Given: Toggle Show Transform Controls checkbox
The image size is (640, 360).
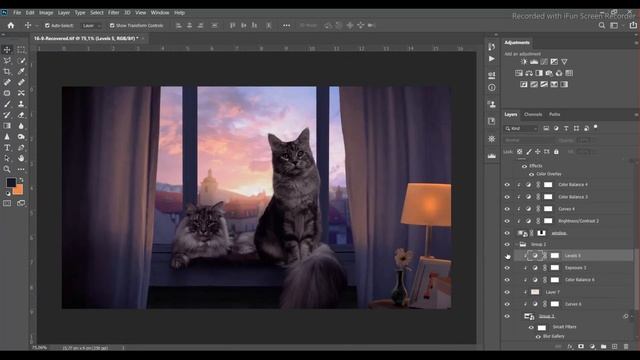Looking at the screenshot, I should coord(112,25).
